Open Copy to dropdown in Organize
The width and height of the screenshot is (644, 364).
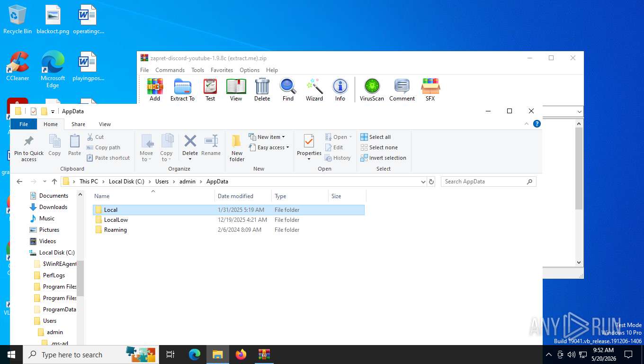pos(166,148)
